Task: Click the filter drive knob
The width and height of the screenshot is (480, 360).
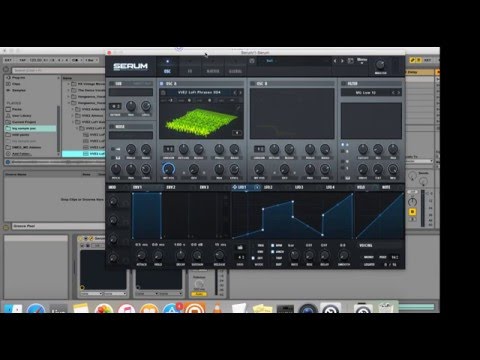Action: [363, 169]
